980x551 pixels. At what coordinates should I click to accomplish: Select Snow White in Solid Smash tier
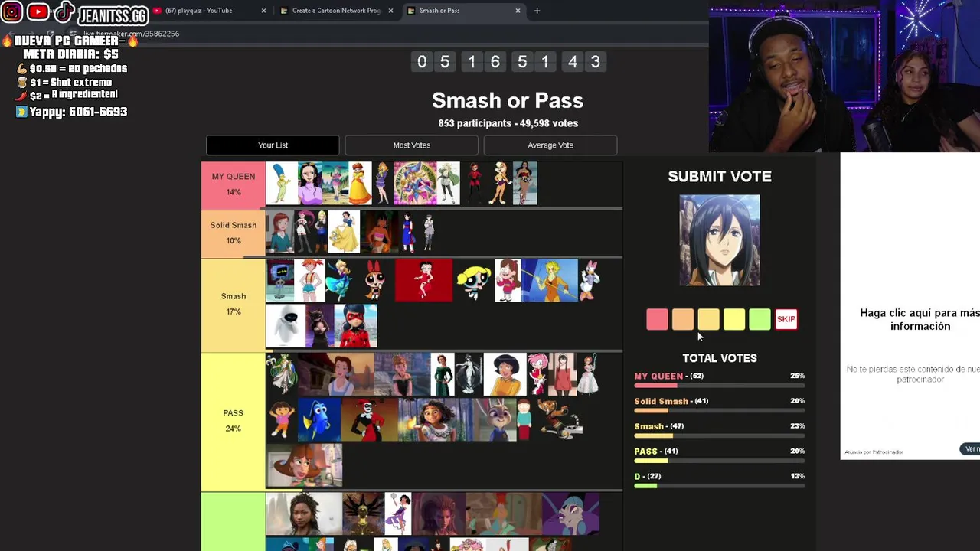point(344,232)
